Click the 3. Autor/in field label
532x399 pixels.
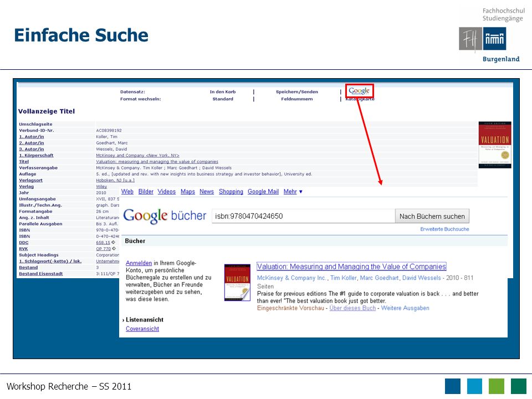[32, 149]
